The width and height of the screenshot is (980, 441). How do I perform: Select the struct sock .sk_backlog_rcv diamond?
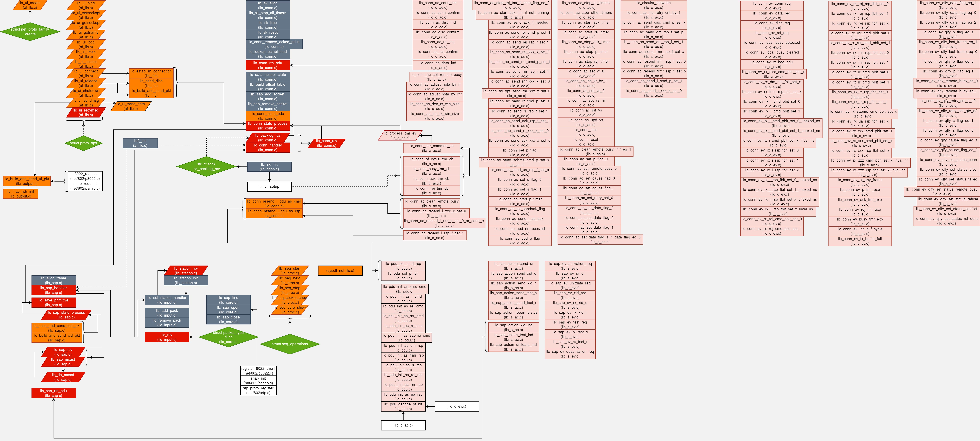click(207, 166)
